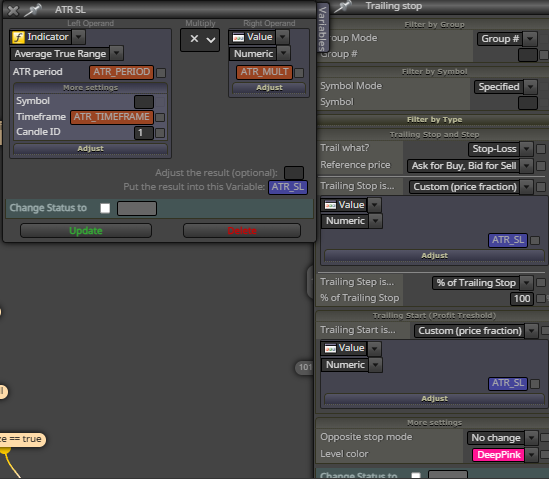
Task: Click the Filter by Symbol section header
Action: point(434,72)
